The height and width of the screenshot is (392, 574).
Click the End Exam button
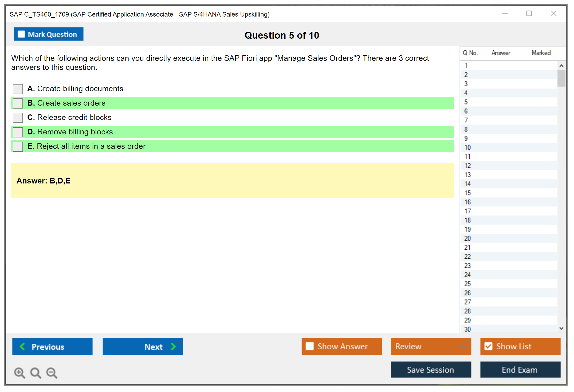point(520,370)
